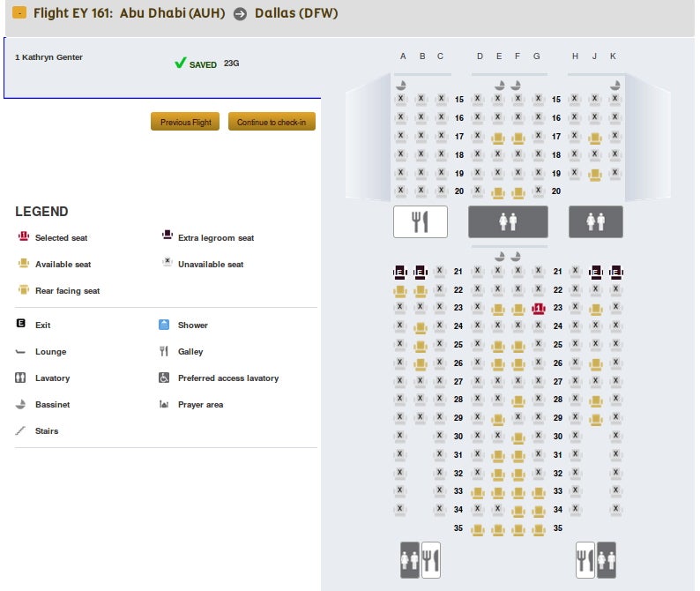
Task: Pick available seat 35D
Action: [478, 530]
